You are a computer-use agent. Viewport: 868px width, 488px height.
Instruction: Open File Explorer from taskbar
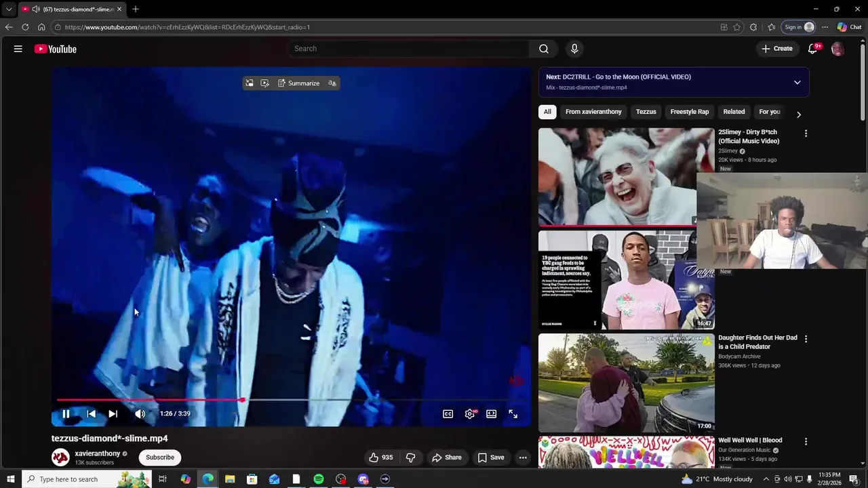click(x=230, y=479)
